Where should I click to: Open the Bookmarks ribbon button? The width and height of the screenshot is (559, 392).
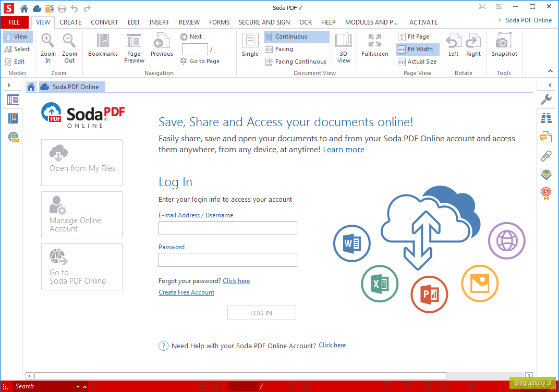click(103, 45)
